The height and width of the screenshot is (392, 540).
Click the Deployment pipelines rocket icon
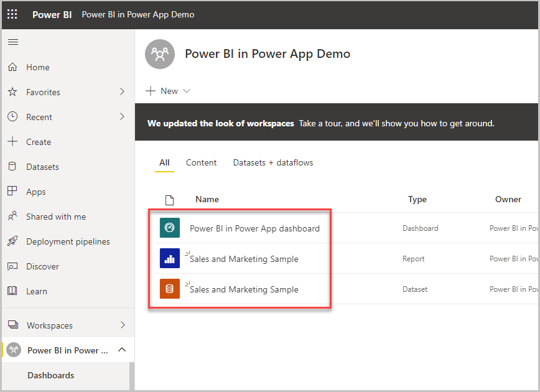tap(12, 241)
